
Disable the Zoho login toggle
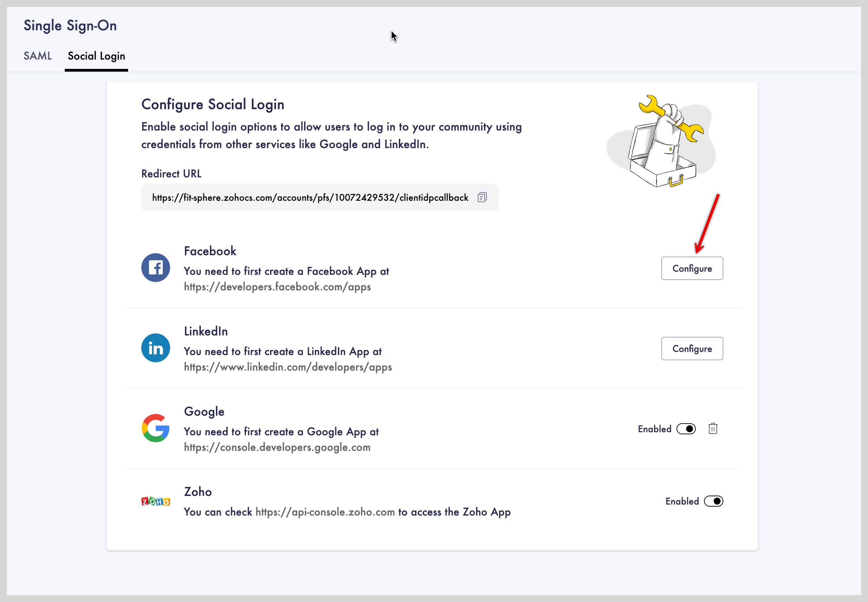(713, 501)
